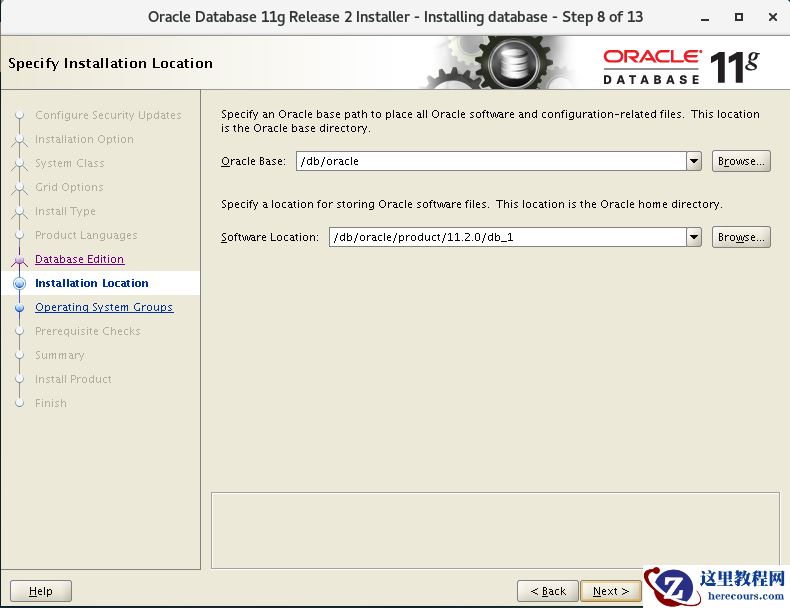Click the Grid Options step

pos(69,187)
